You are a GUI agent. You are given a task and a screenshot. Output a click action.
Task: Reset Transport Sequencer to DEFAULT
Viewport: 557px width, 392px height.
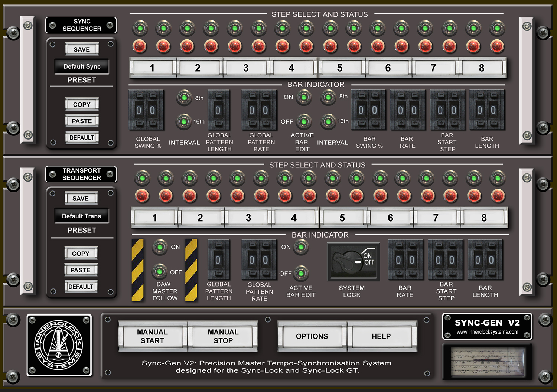tap(81, 287)
